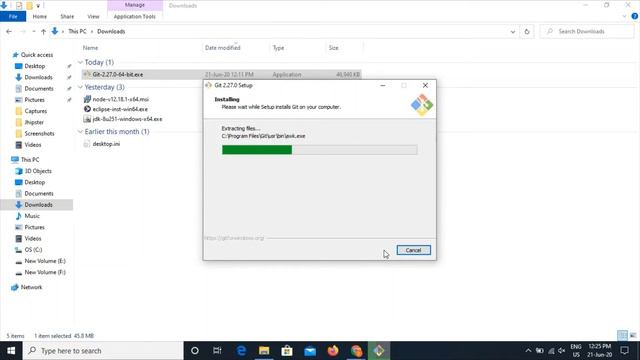640x360 pixels.
Task: Switch to details view layout icon
Action: (622, 336)
